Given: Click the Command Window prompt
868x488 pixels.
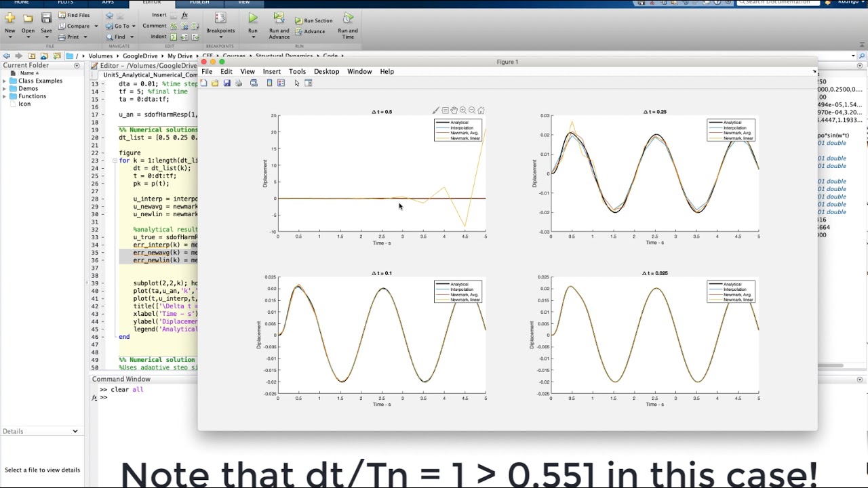Looking at the screenshot, I should (104, 397).
